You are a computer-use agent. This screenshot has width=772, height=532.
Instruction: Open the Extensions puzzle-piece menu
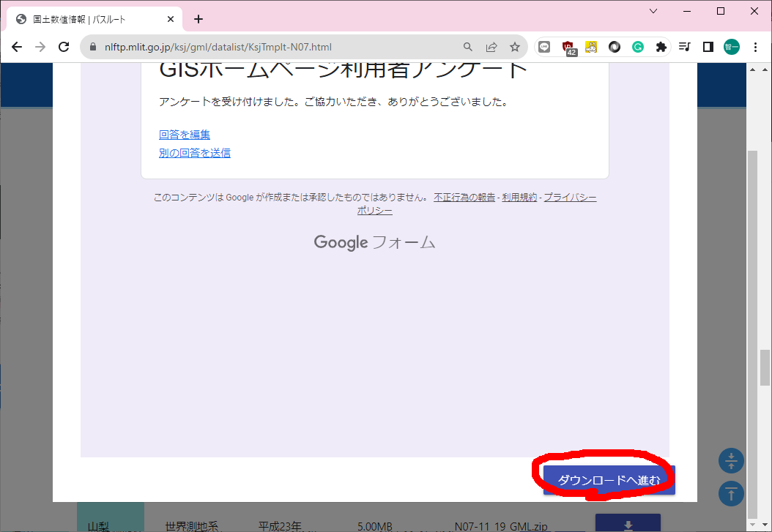click(x=661, y=47)
